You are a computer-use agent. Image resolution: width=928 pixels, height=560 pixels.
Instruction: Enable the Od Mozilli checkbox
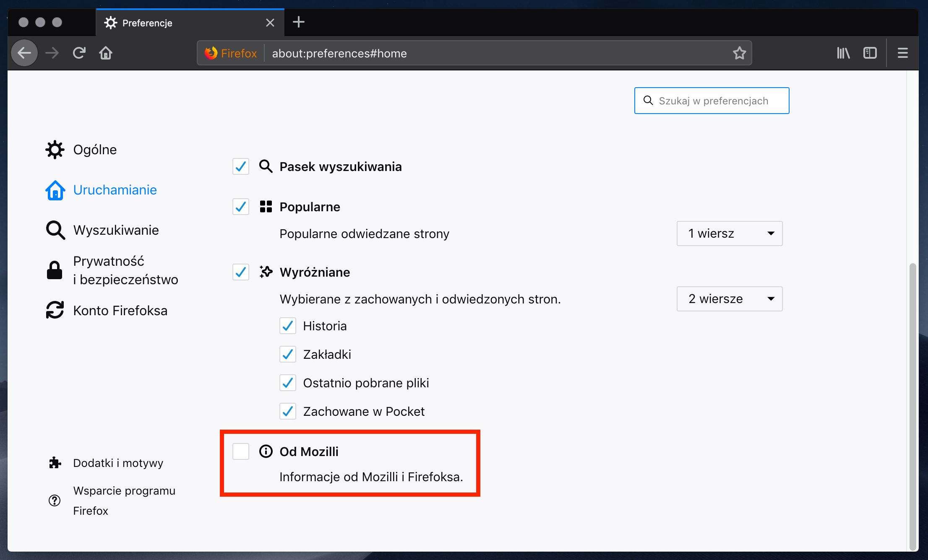pyautogui.click(x=241, y=451)
